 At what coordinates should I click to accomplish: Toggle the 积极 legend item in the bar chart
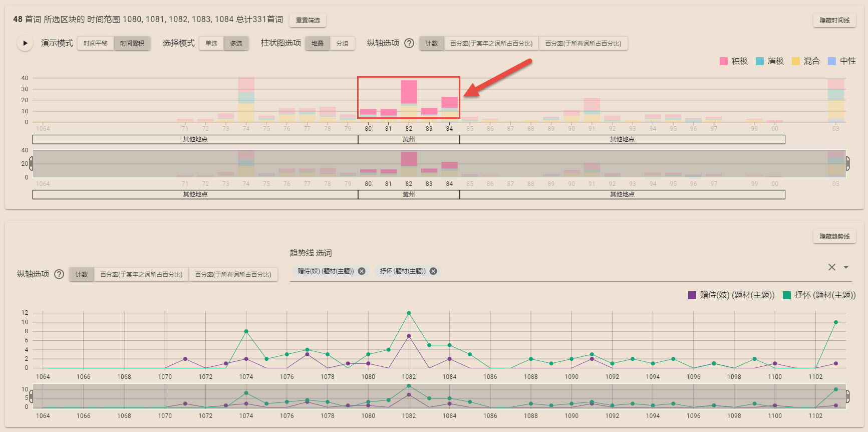tap(734, 61)
